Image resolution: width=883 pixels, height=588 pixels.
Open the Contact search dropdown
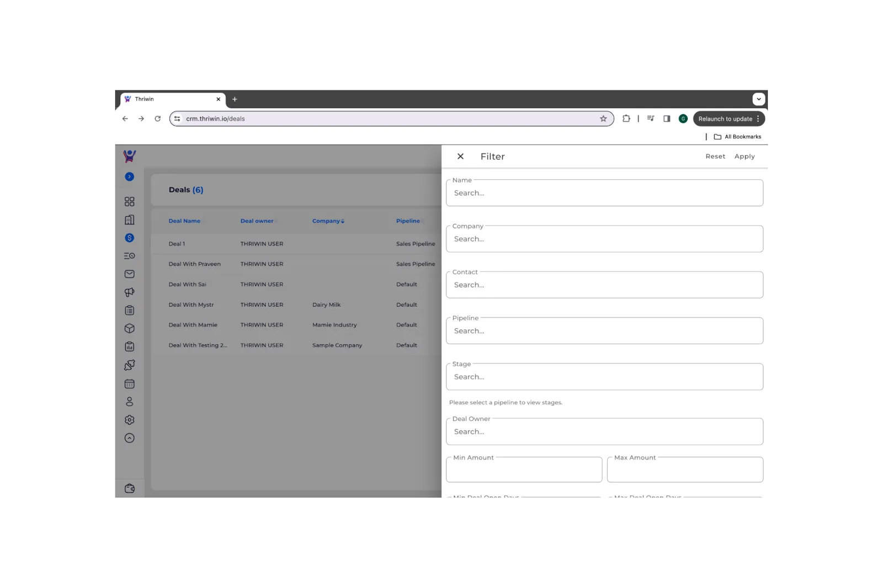605,285
